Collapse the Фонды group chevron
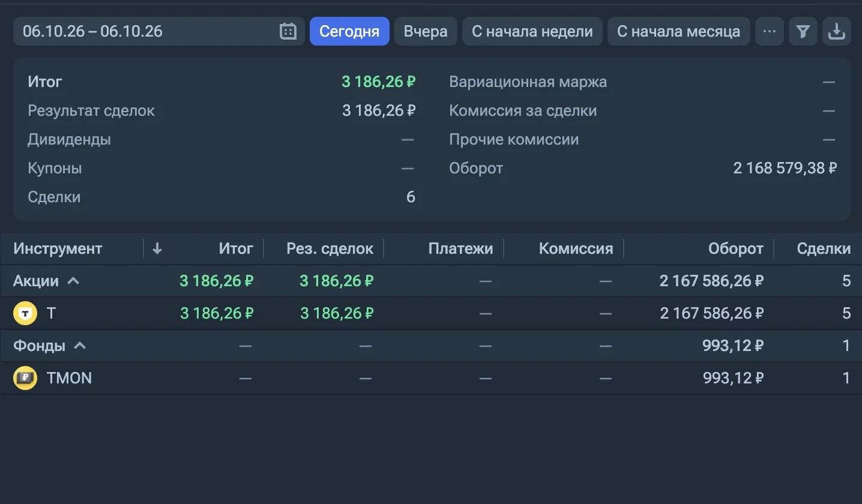The image size is (862, 504). (80, 345)
